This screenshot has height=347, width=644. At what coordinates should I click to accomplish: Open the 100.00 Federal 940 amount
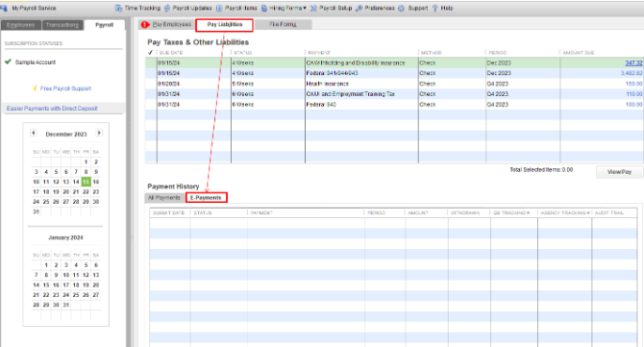pos(633,105)
